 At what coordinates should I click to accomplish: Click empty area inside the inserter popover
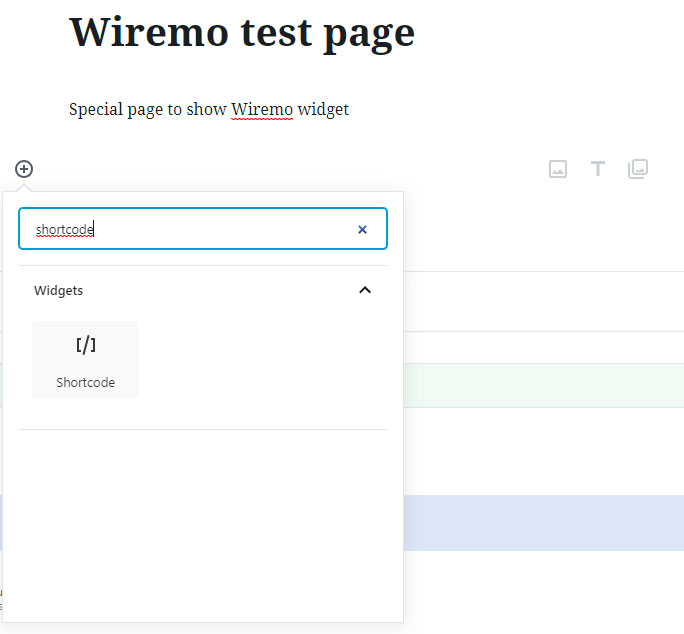[x=203, y=524]
